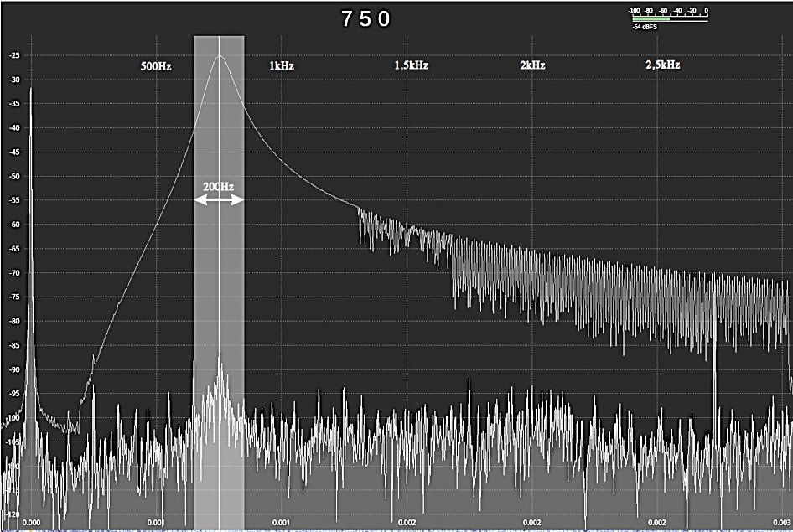
Task: Click the 2kHz frequency marker label
Action: 532,65
